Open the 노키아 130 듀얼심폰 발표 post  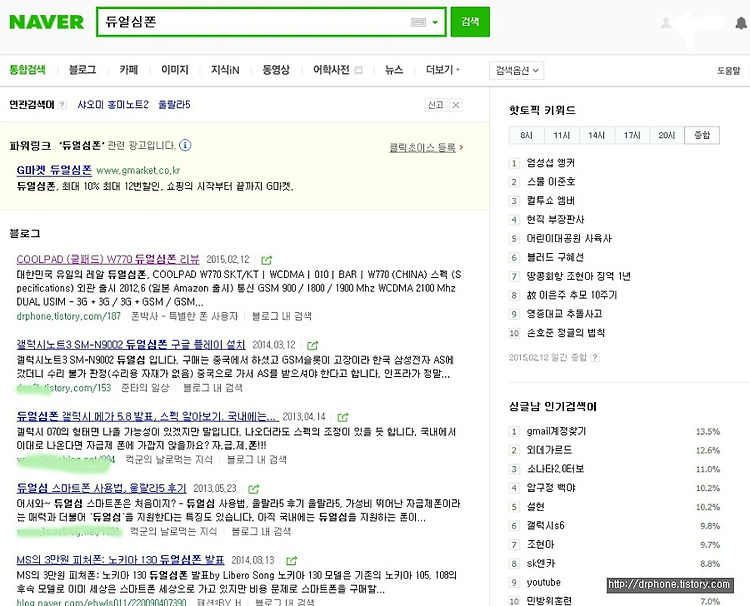[x=120, y=560]
